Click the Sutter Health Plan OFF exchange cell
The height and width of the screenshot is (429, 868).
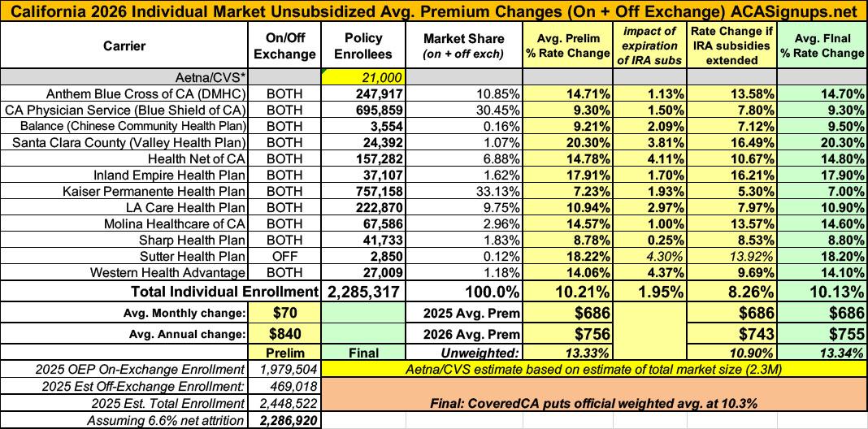(x=284, y=254)
